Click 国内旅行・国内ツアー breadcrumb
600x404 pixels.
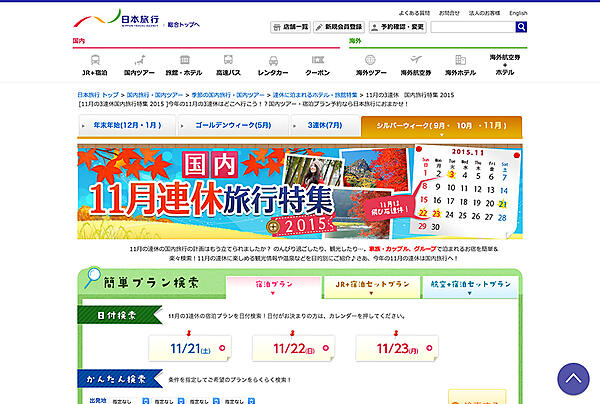(x=155, y=95)
